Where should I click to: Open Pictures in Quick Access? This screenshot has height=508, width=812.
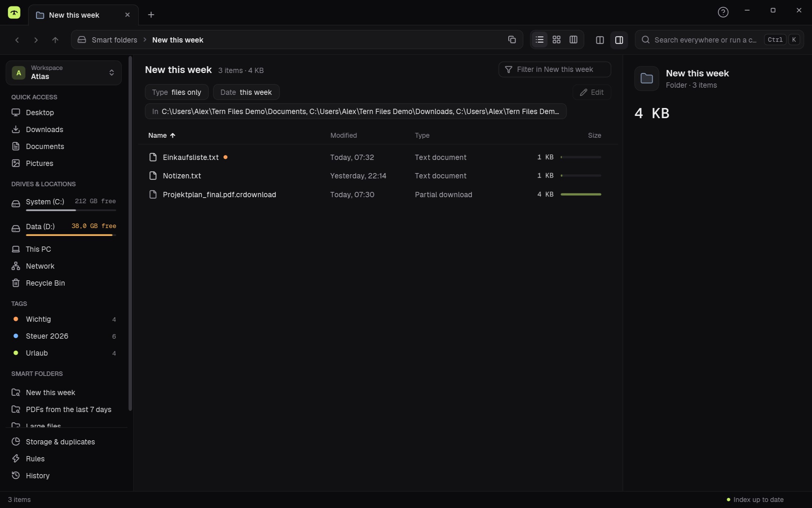[64, 163]
